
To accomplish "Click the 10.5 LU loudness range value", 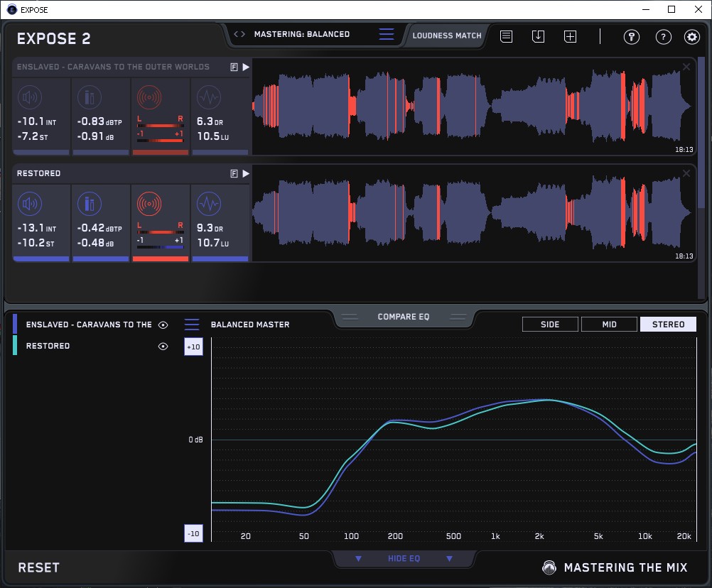I will click(213, 136).
